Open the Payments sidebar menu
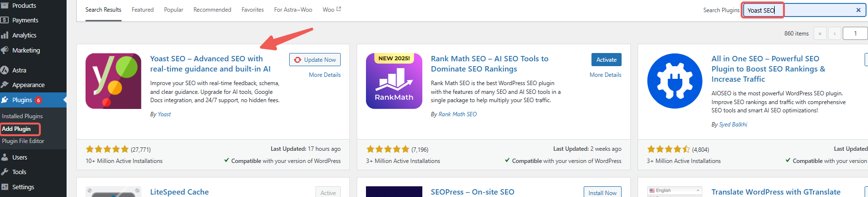 25,20
